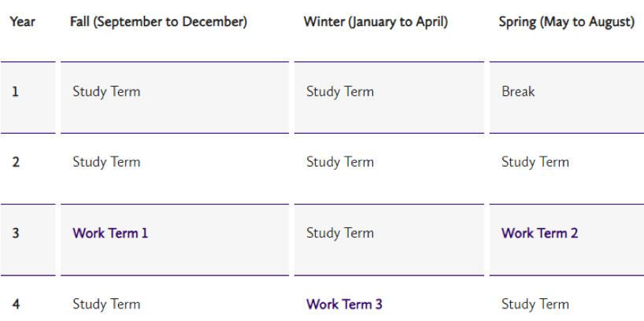Select the Year 1 row number
The image size is (644, 321).
click(15, 91)
